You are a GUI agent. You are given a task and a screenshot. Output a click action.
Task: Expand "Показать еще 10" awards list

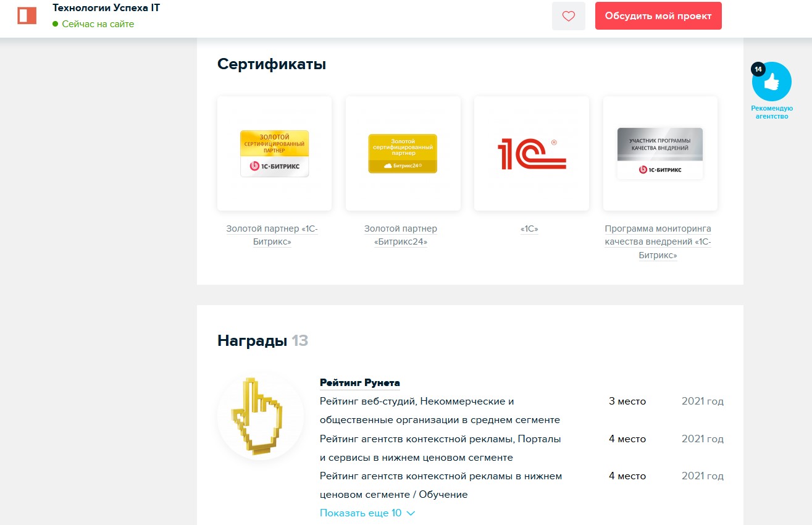[361, 513]
